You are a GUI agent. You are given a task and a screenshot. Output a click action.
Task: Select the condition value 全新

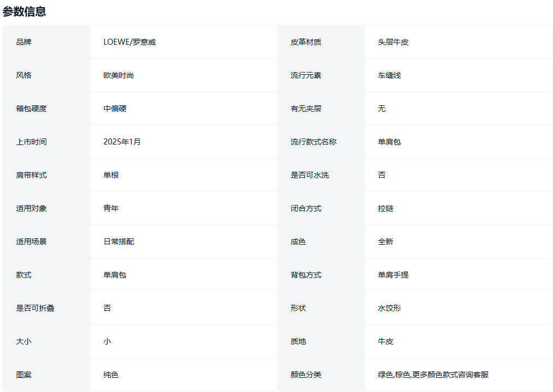[386, 242]
